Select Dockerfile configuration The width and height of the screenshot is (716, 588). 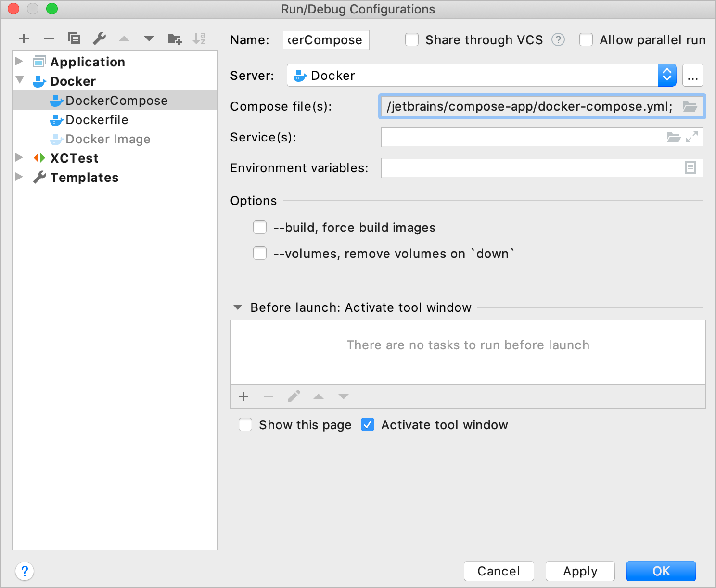[x=115, y=119]
